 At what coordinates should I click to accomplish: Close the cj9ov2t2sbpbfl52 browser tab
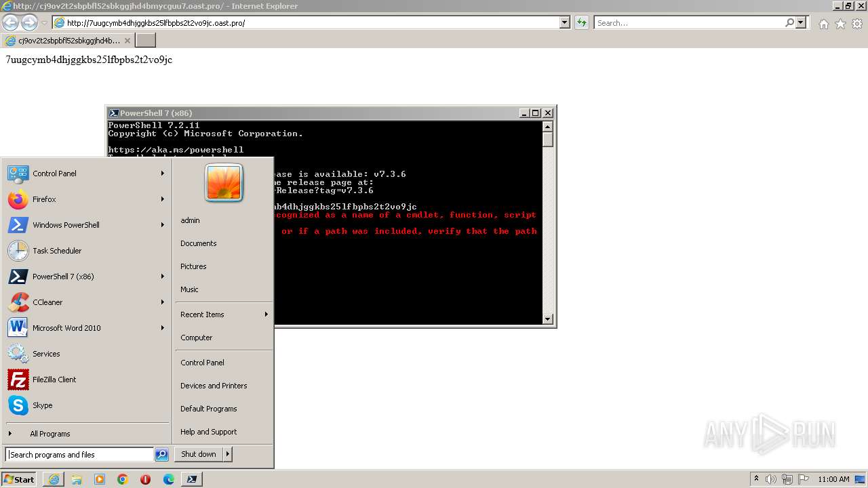click(x=127, y=41)
